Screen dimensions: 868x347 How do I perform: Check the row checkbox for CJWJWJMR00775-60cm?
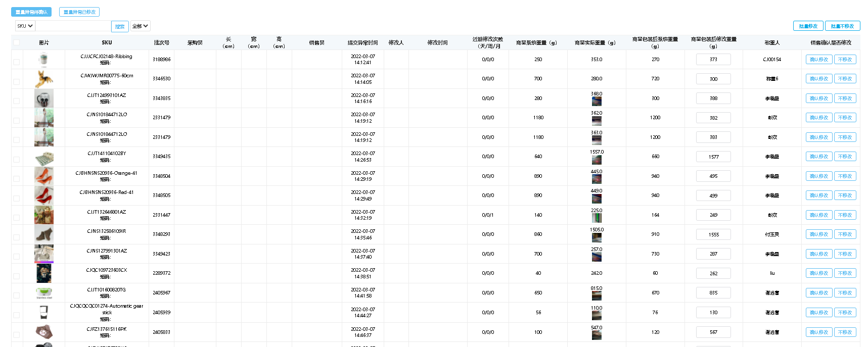tap(17, 81)
